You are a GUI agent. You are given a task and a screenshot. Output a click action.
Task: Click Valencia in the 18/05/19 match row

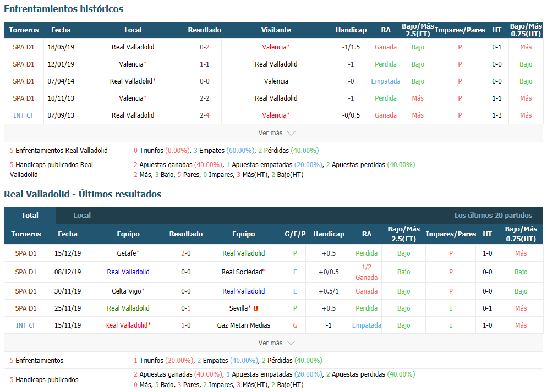point(276,47)
